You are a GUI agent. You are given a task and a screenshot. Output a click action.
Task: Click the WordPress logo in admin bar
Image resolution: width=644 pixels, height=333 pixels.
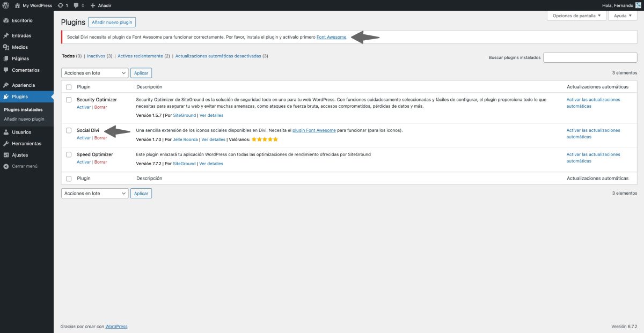[x=5, y=5]
